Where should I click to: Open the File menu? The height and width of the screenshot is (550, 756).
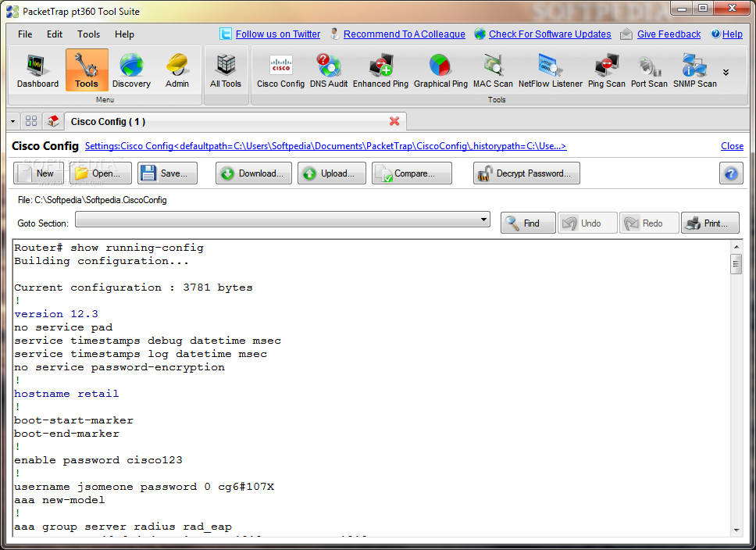pyautogui.click(x=25, y=34)
